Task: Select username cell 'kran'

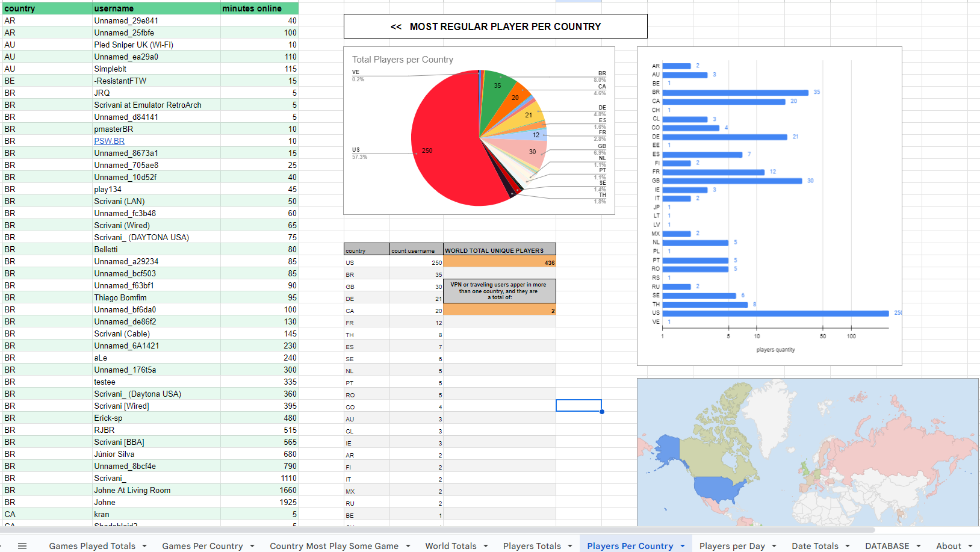Action: pos(157,514)
